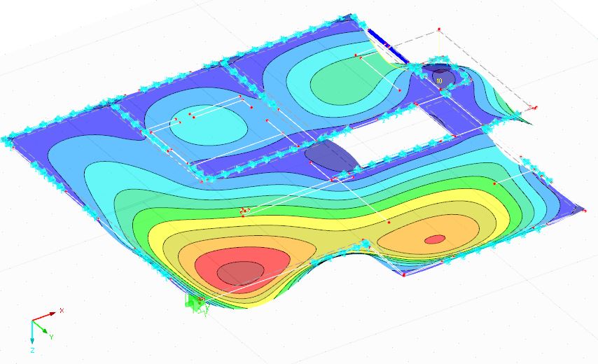Pick the small red contour island on the right
This screenshot has width=598, height=364.
click(435, 239)
